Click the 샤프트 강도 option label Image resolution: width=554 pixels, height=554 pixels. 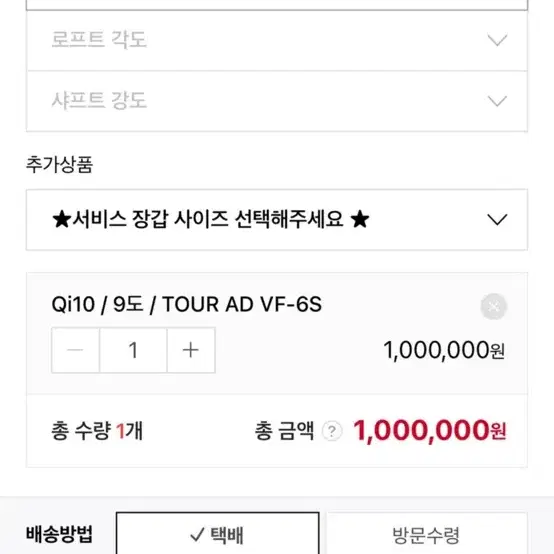(99, 100)
